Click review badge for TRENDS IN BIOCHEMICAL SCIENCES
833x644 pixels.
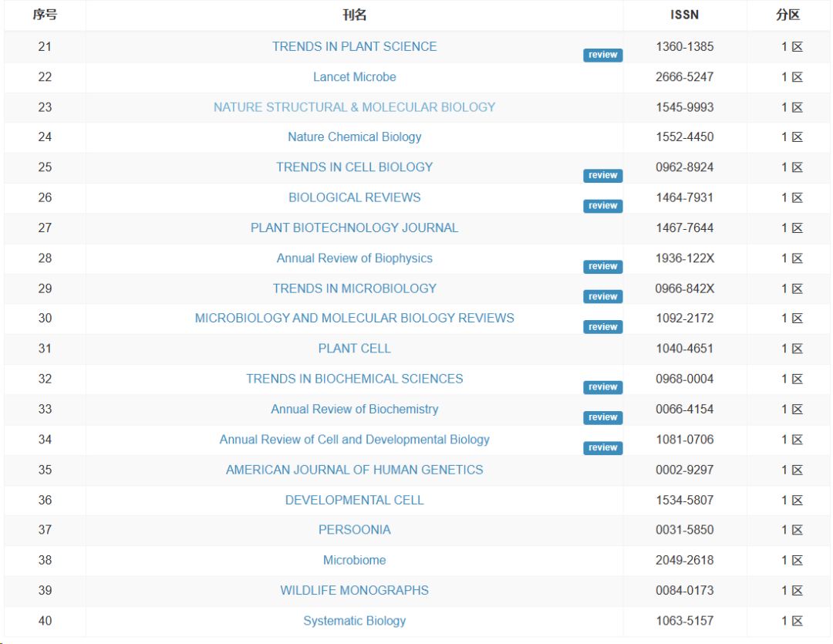tap(602, 387)
